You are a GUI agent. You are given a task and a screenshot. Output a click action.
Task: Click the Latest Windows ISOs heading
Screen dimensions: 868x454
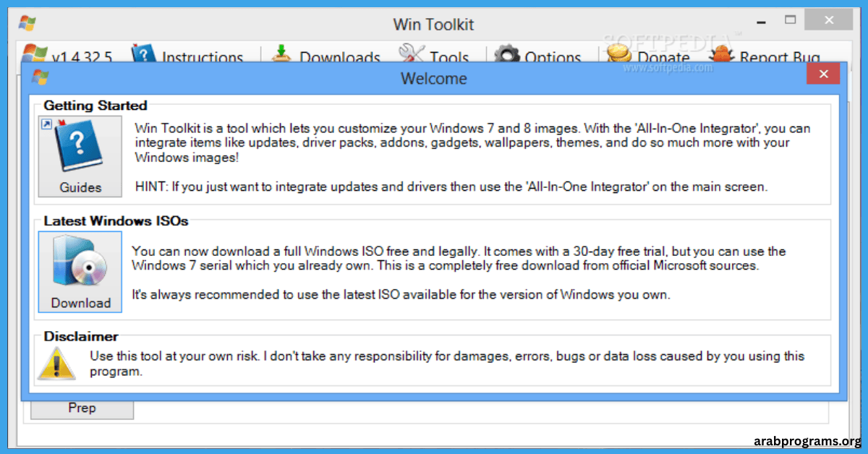tap(116, 221)
